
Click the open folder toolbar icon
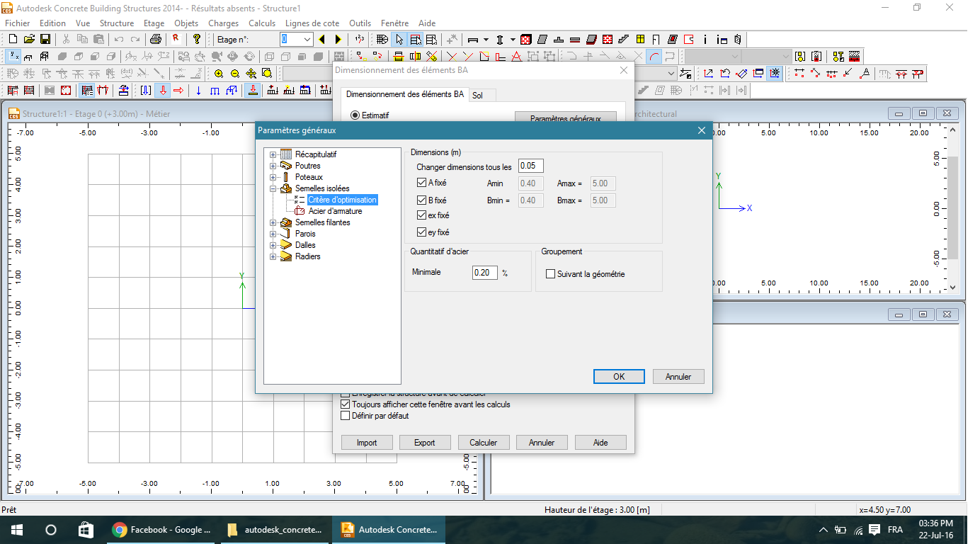coord(29,39)
